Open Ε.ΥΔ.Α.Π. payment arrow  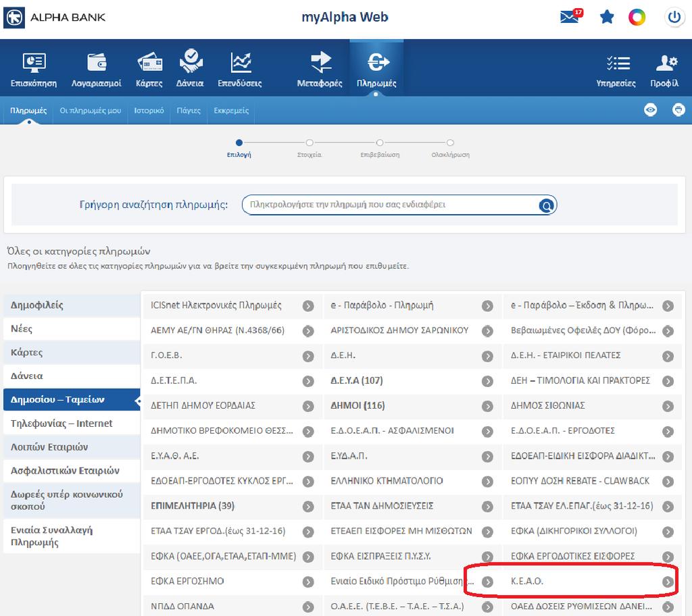(x=487, y=457)
